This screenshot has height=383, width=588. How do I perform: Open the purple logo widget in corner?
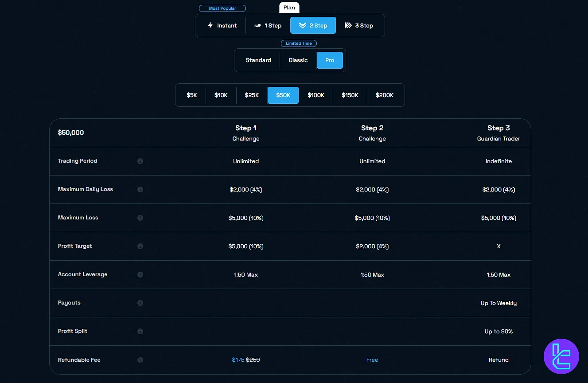coord(561,356)
